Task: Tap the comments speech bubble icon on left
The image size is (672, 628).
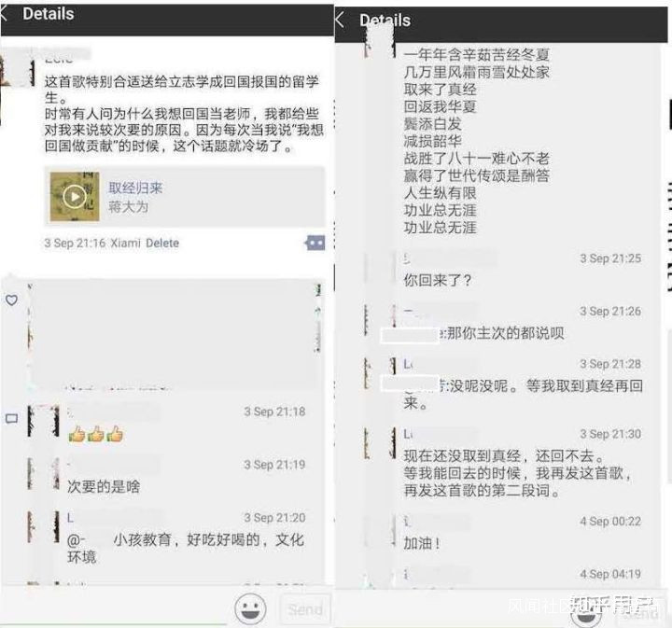Action: coord(11,419)
